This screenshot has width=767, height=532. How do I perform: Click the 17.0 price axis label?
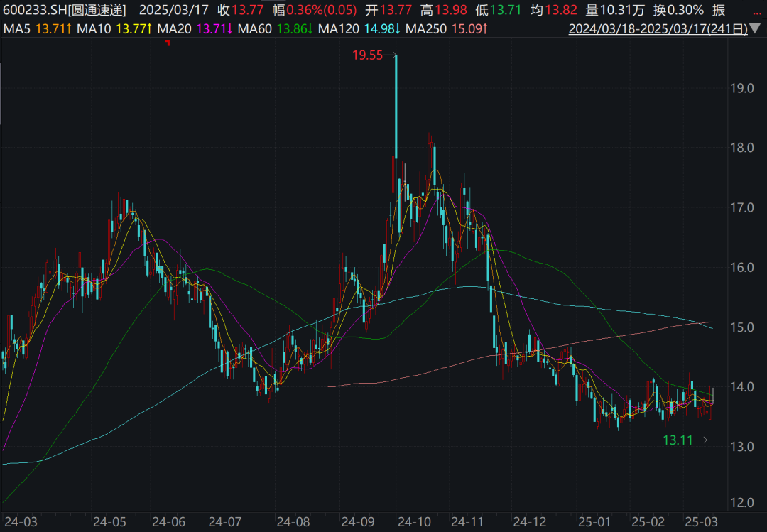click(741, 207)
